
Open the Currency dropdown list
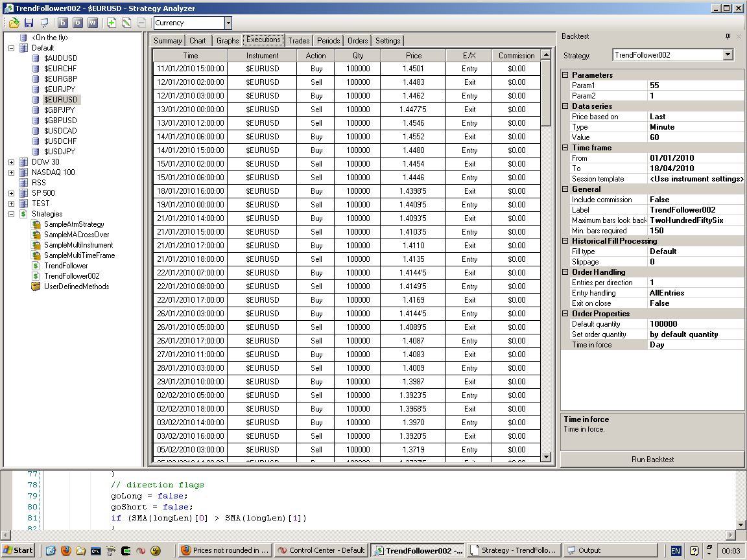coord(228,23)
